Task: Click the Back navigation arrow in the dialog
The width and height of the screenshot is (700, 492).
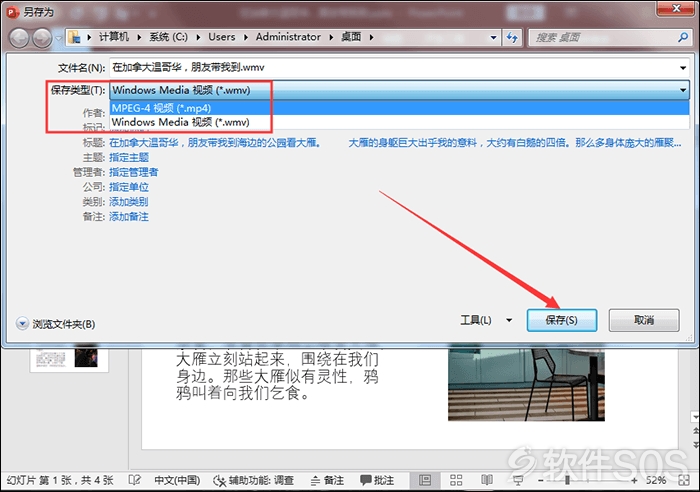Action: [x=19, y=38]
